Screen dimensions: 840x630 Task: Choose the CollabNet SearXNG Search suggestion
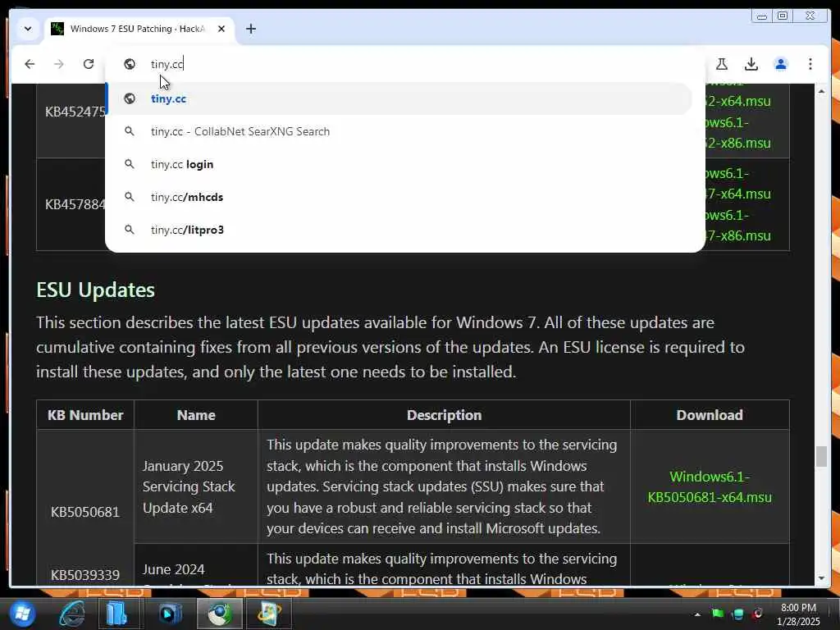pos(399,131)
